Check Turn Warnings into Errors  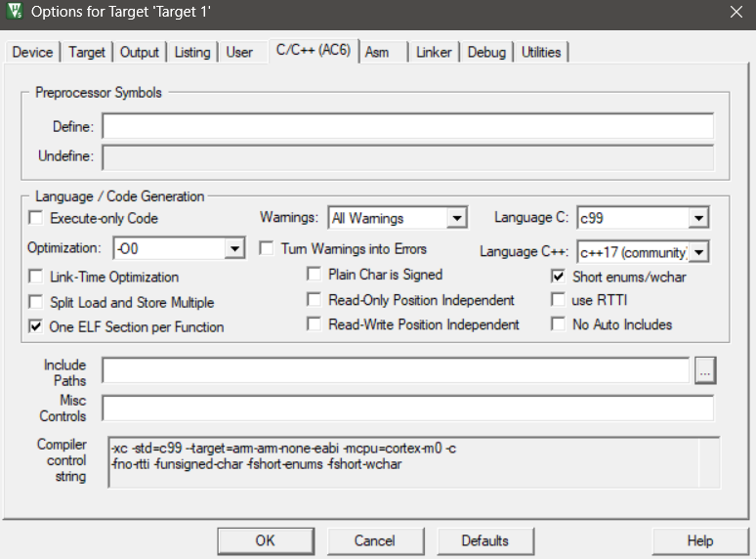tap(267, 249)
